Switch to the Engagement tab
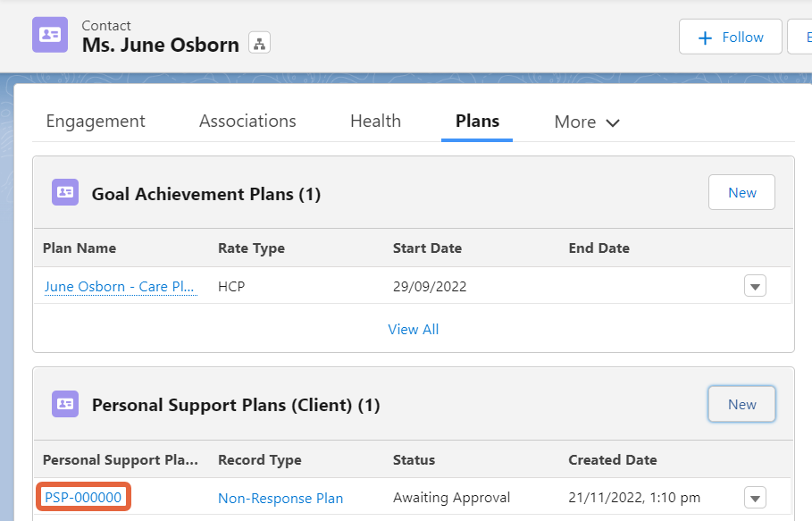The height and width of the screenshot is (521, 812). point(96,122)
